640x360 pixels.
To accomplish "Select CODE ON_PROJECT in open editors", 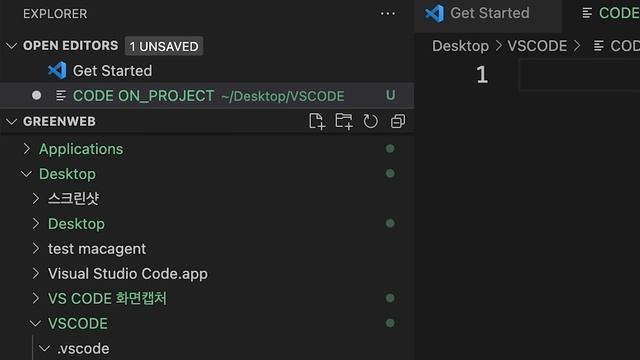I will tap(207, 96).
